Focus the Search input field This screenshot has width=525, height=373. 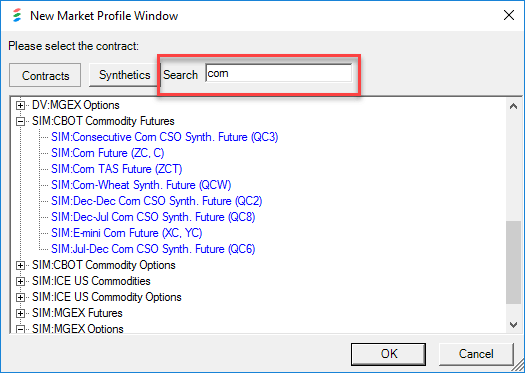279,73
